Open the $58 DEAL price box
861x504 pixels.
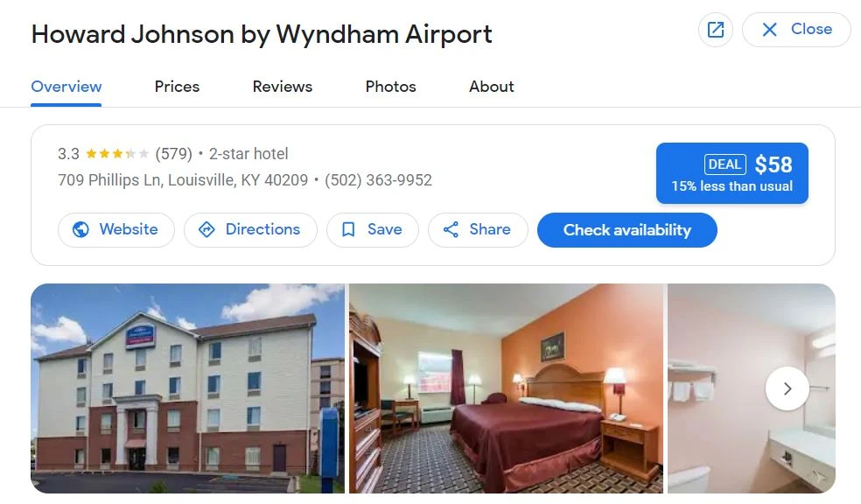pos(732,173)
